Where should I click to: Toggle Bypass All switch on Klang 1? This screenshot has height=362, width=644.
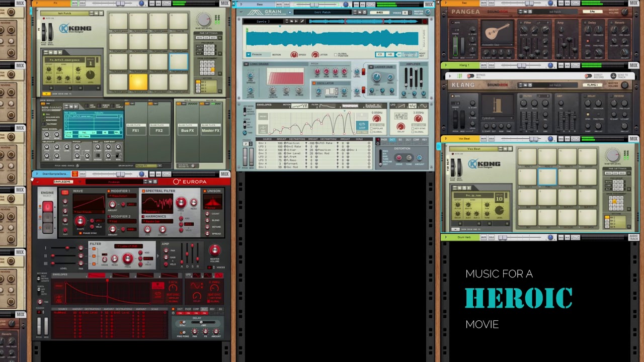point(470,76)
